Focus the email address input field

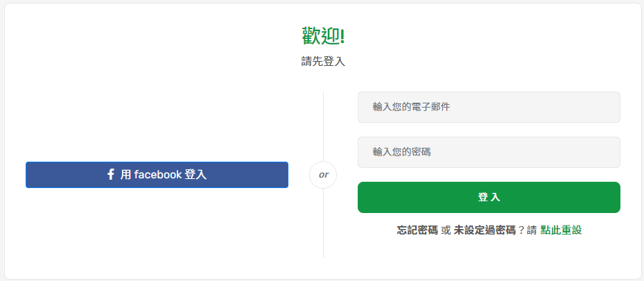click(489, 107)
